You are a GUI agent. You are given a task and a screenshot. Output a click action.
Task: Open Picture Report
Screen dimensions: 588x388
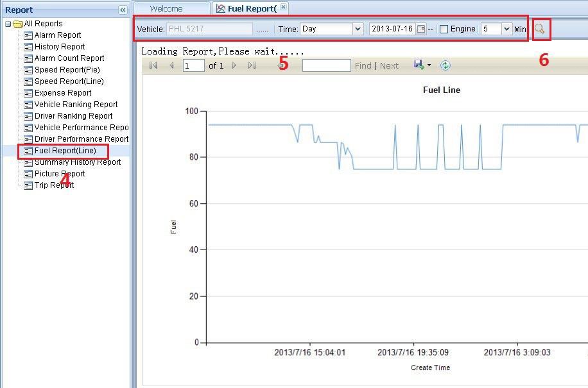click(60, 174)
